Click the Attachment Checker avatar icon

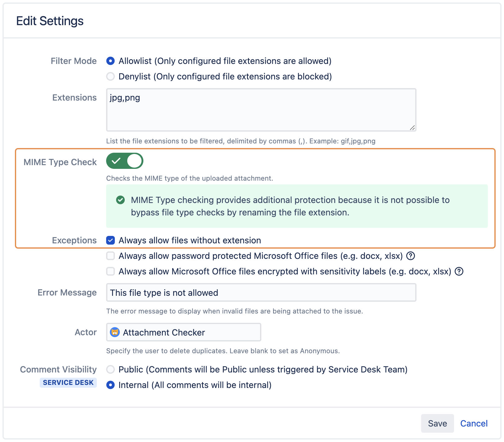(115, 332)
